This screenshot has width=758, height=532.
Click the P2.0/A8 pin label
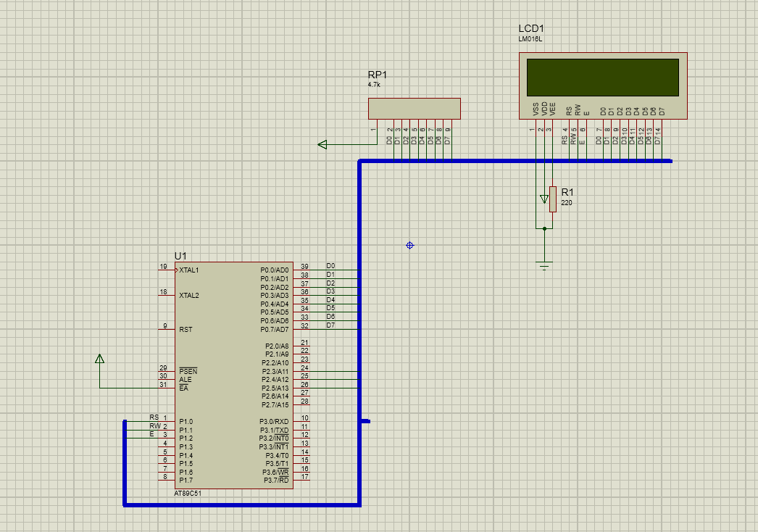[277, 346]
